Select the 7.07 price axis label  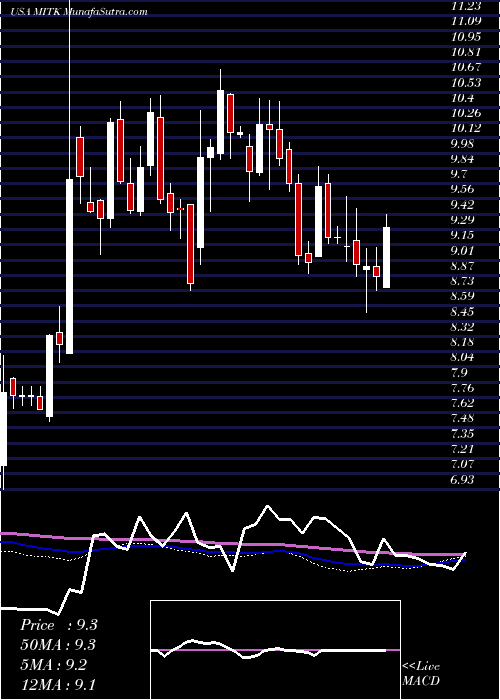[463, 464]
